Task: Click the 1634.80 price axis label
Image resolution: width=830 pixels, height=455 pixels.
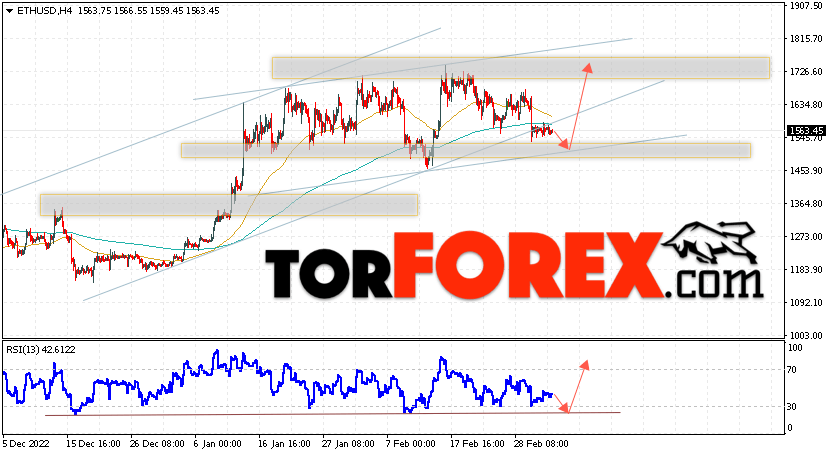Action: pos(806,105)
